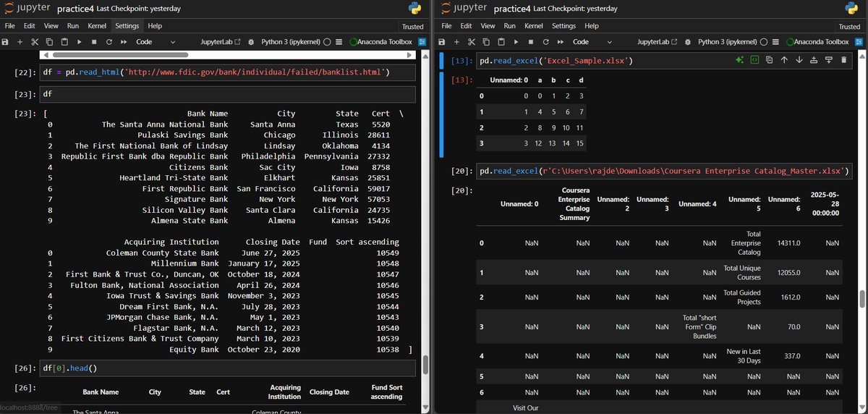
Task: Open Anaconda Toolbox in right notebook
Action: [x=819, y=42]
